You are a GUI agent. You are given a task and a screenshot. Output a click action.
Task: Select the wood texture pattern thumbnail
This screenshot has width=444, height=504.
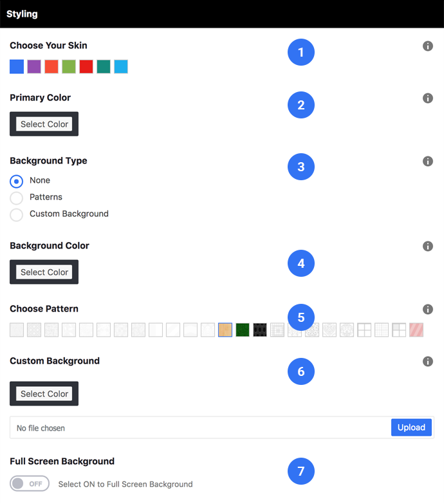(x=225, y=330)
